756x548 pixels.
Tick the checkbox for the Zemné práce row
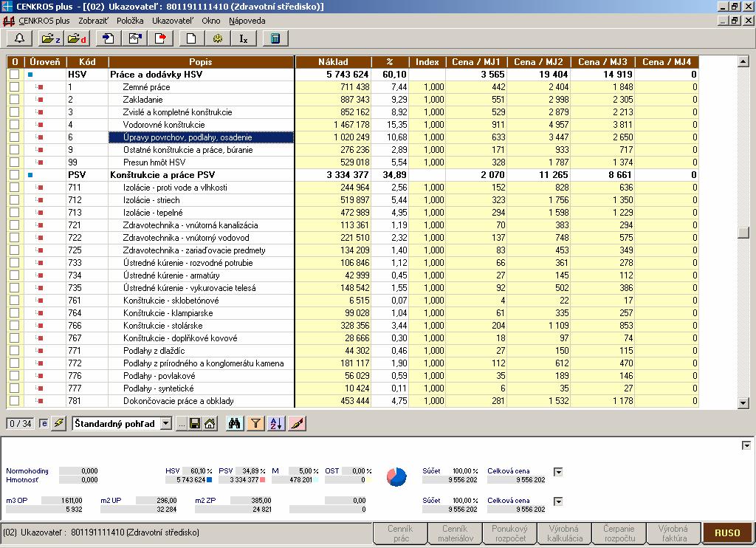click(15, 87)
